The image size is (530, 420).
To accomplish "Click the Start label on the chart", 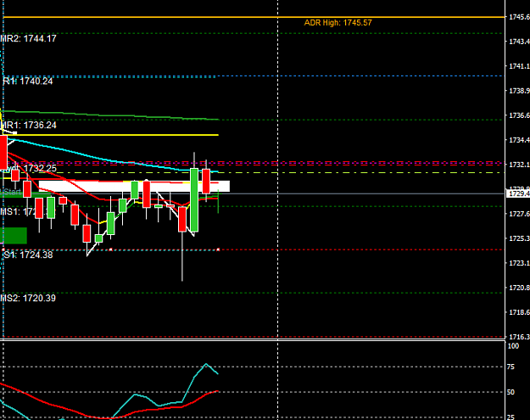I will tap(12, 192).
